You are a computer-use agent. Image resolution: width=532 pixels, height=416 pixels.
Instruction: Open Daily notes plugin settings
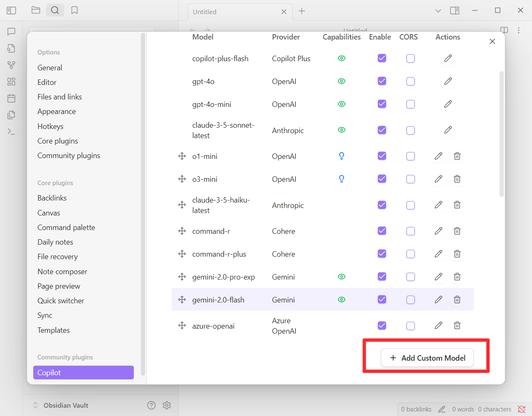point(55,242)
